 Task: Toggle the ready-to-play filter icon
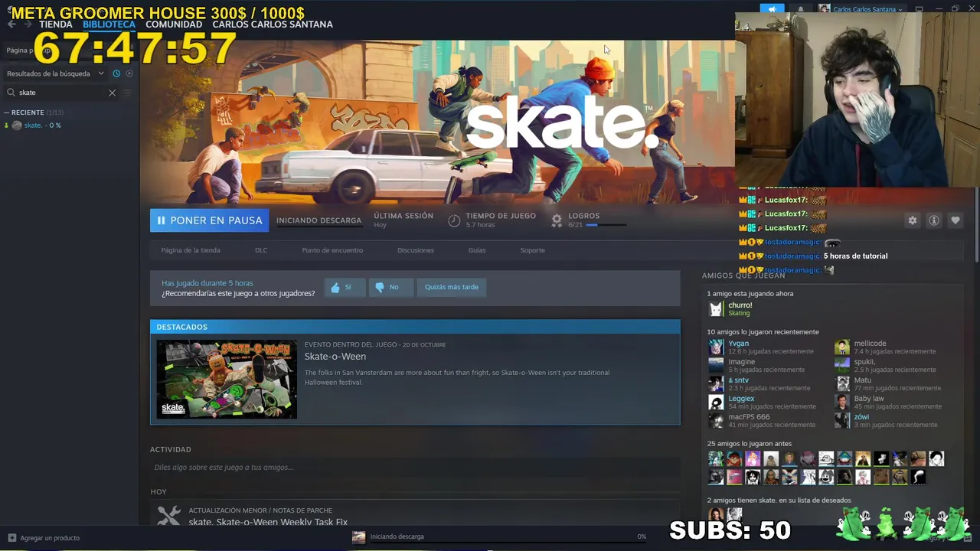pyautogui.click(x=129, y=73)
